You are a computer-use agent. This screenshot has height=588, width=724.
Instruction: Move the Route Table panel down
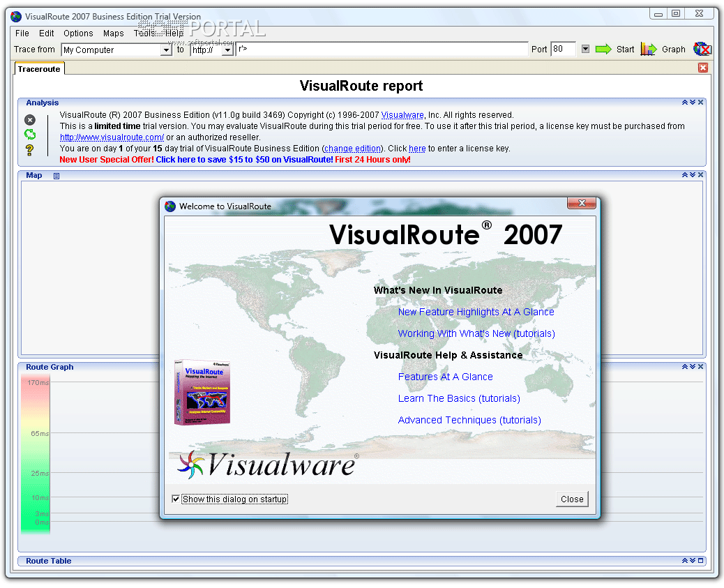(x=693, y=561)
